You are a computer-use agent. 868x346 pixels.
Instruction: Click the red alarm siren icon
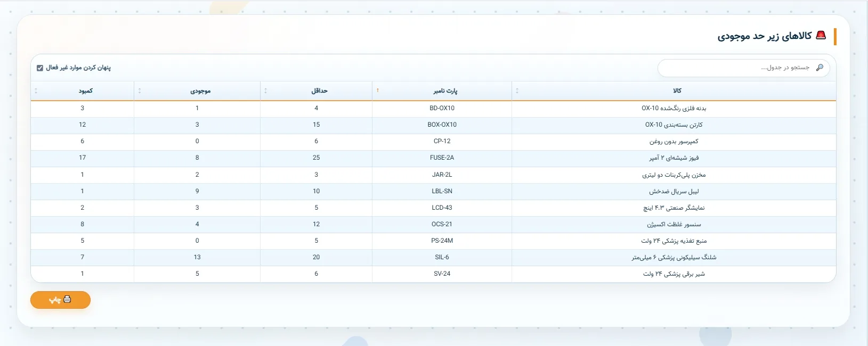(821, 36)
